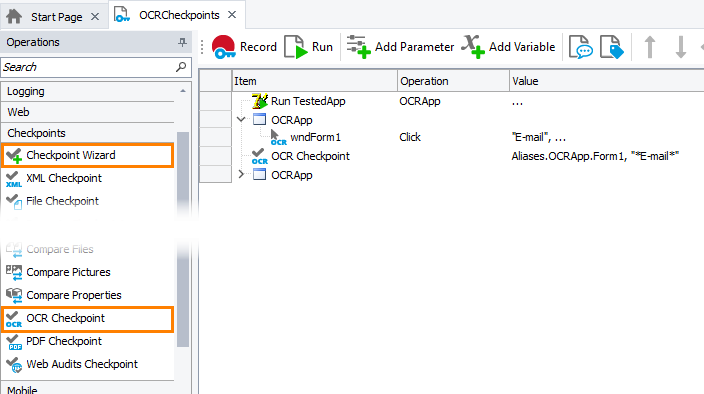Click the Aliases.OCRApp.Form1 value cell
The image size is (704, 394).
pos(595,156)
